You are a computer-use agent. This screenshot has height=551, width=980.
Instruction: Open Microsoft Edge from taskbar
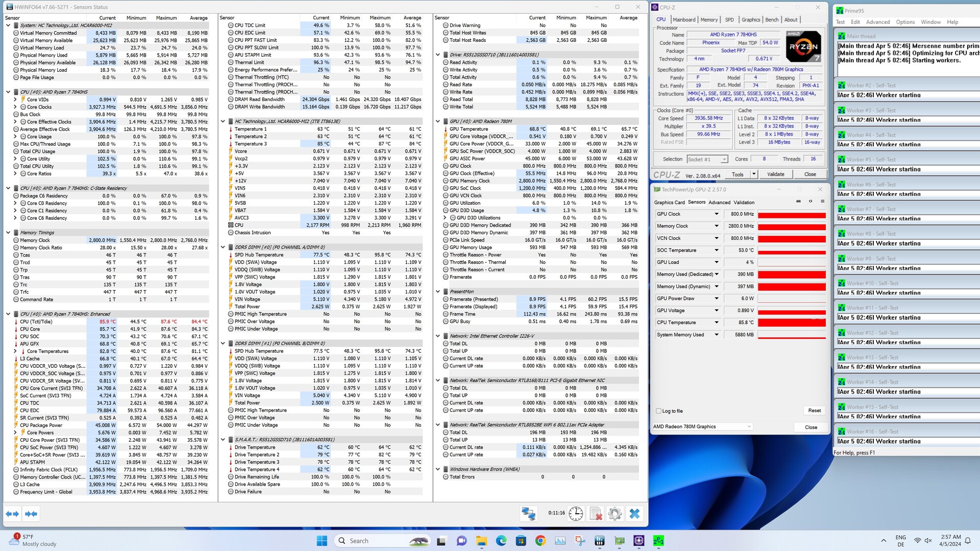(x=501, y=541)
